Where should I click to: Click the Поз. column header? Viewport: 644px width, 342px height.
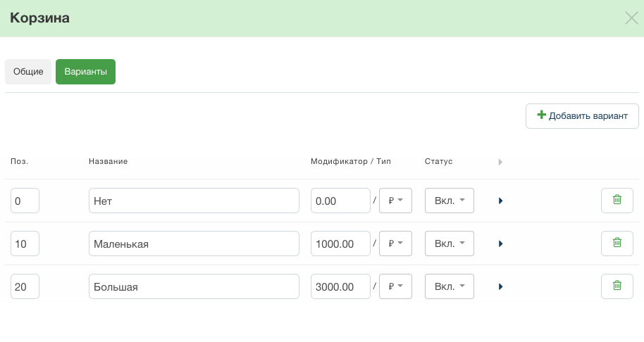click(x=19, y=162)
